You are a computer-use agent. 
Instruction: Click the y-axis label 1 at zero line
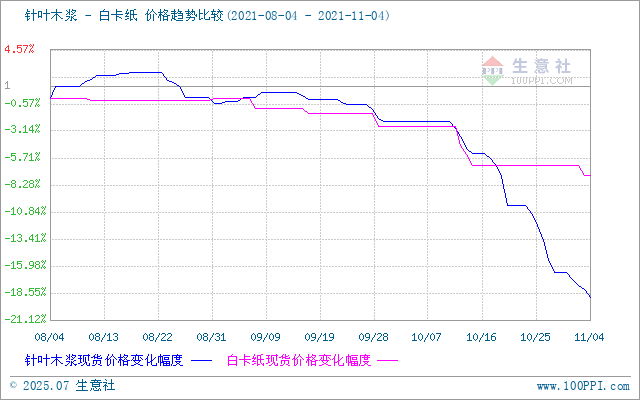tap(7, 86)
